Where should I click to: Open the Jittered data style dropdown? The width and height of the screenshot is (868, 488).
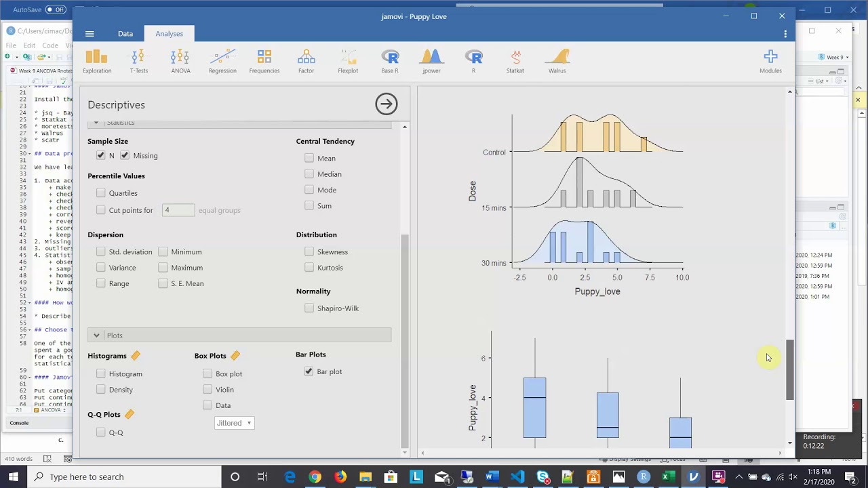coord(234,423)
